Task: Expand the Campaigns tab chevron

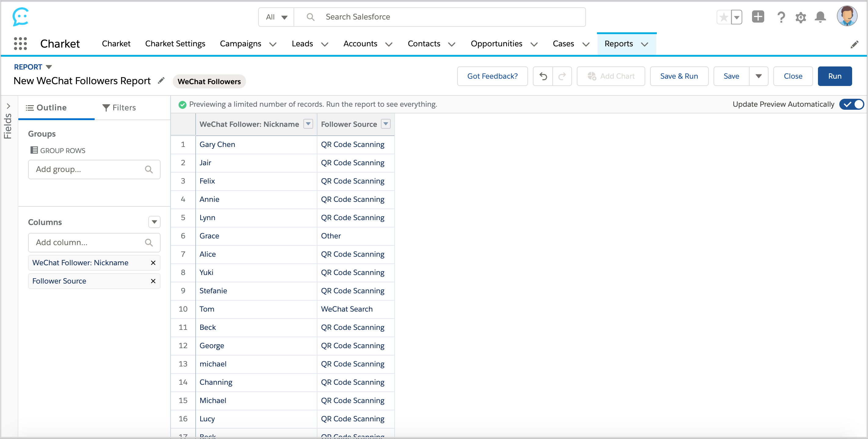Action: coord(273,44)
